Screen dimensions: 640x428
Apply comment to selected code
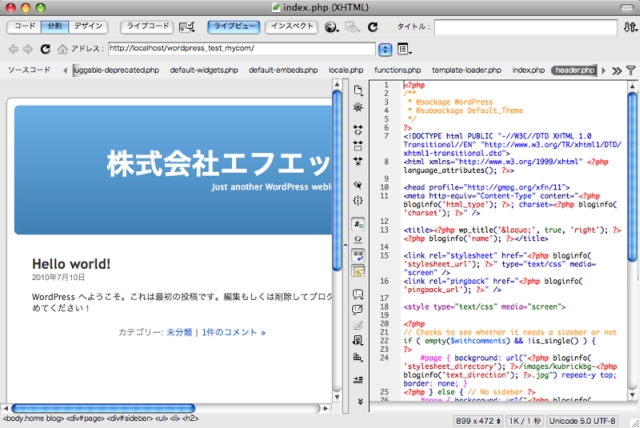[x=358, y=294]
